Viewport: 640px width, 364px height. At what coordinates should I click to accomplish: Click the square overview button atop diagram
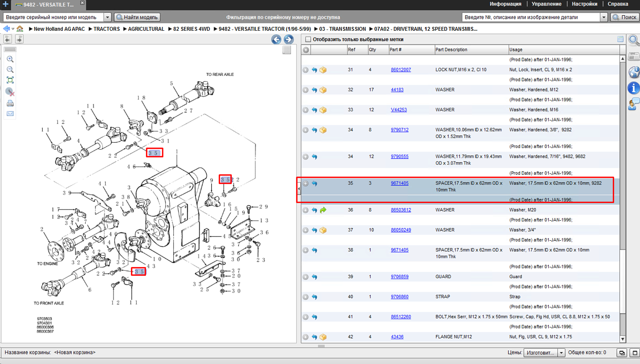[x=287, y=50]
